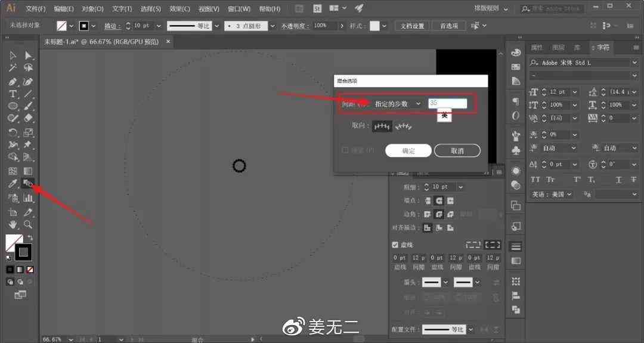This screenshot has height=343, width=644.
Task: Open the Stroke panel flyout menu
Action: click(x=499, y=172)
